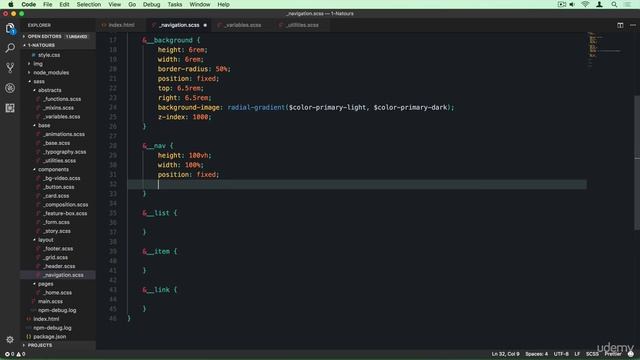Open main.scss file
Image resolution: width=640 pixels, height=360 pixels.
pos(50,302)
